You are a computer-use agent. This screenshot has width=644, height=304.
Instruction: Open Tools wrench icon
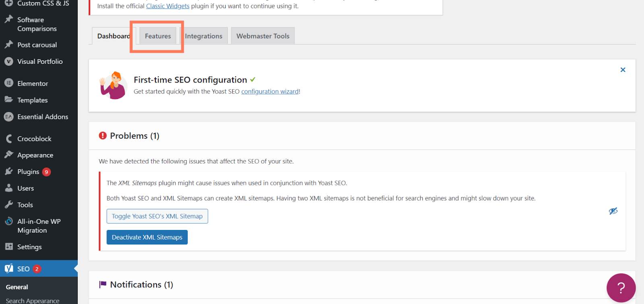9,205
